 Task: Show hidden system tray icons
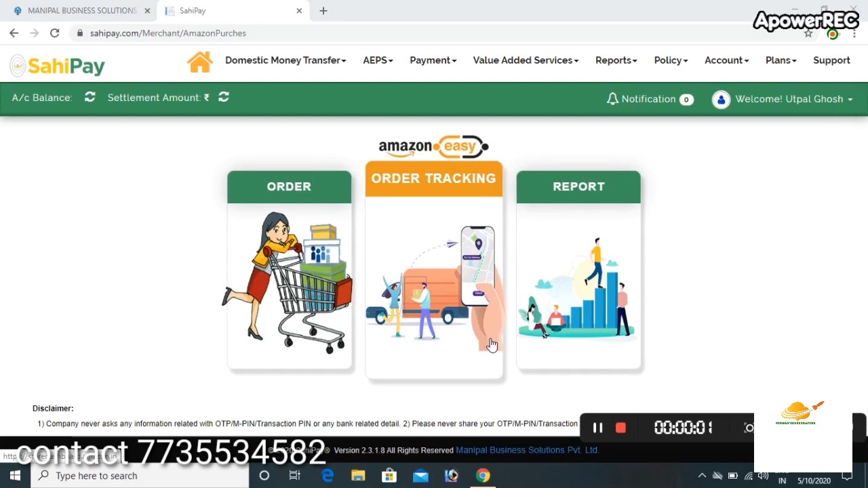click(702, 476)
